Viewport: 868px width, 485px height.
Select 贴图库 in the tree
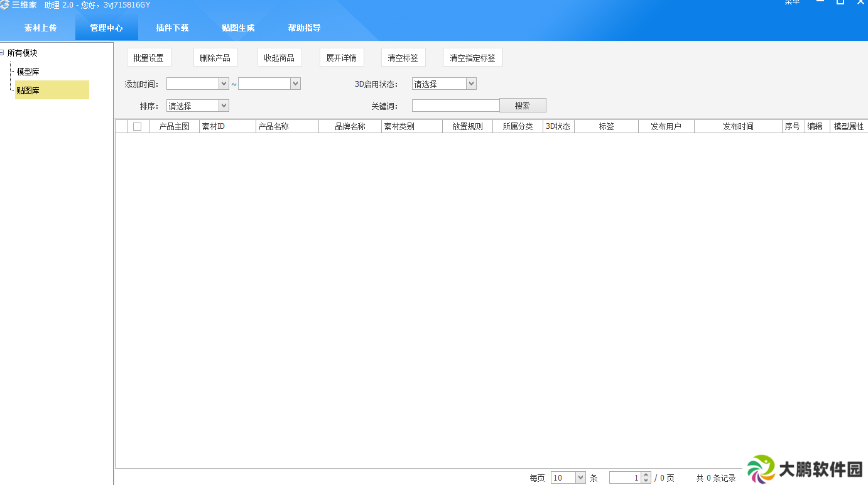(52, 90)
